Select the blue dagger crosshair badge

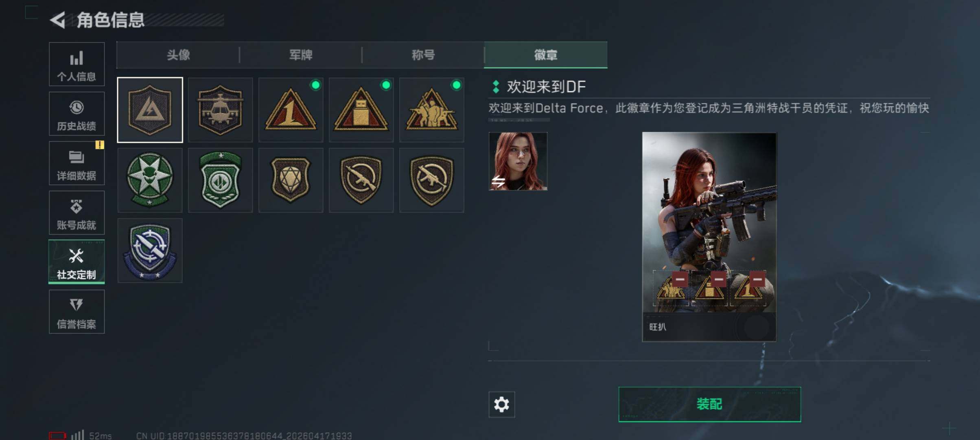point(150,251)
